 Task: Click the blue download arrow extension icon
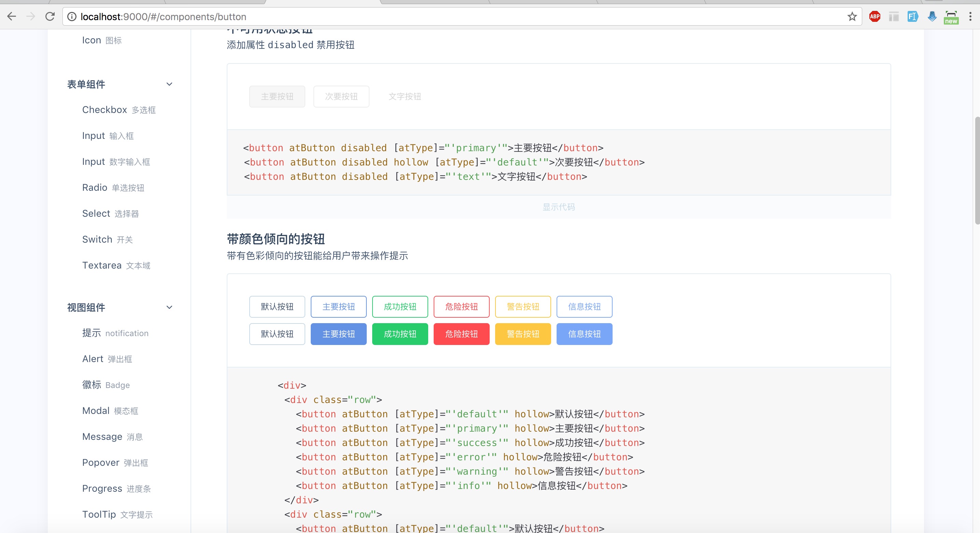(x=932, y=16)
